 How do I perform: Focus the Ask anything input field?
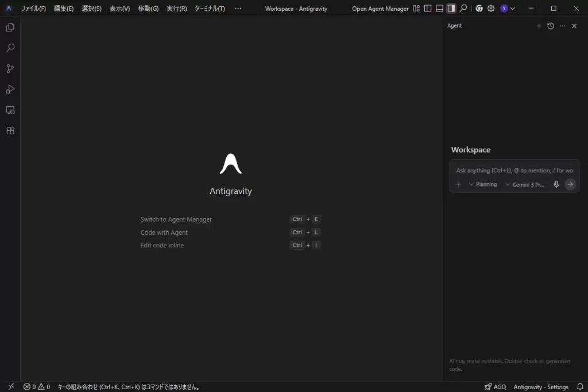tap(514, 170)
